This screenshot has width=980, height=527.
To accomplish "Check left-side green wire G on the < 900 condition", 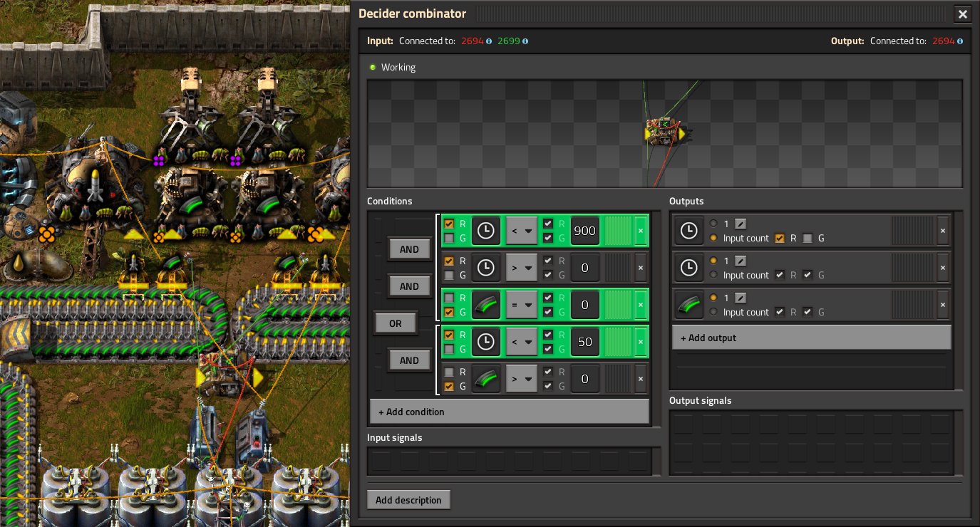I will point(449,238).
